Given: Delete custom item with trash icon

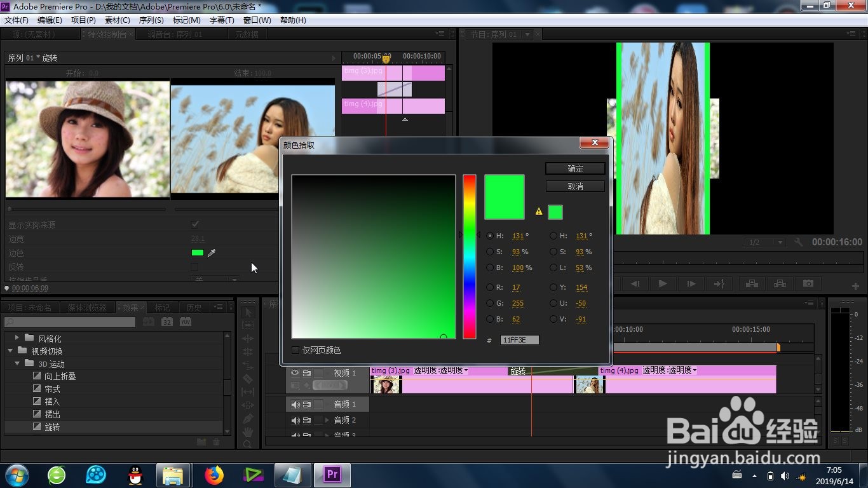Looking at the screenshot, I should (216, 442).
